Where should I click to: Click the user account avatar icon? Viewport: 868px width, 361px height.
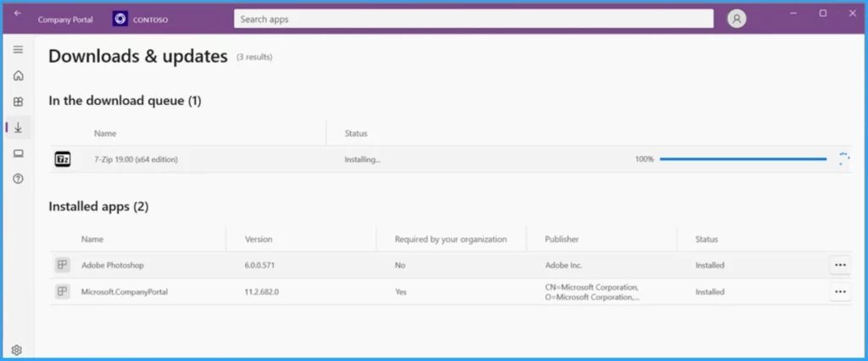(x=737, y=19)
